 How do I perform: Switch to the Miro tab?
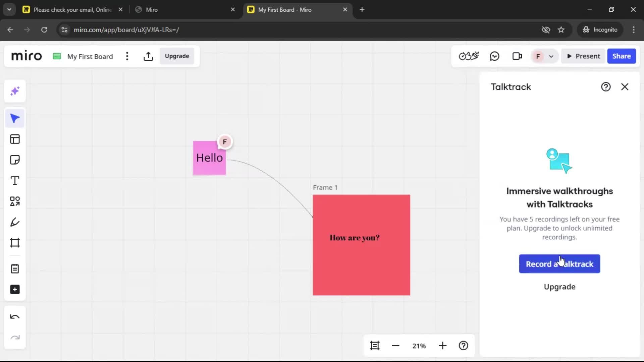coord(184,10)
